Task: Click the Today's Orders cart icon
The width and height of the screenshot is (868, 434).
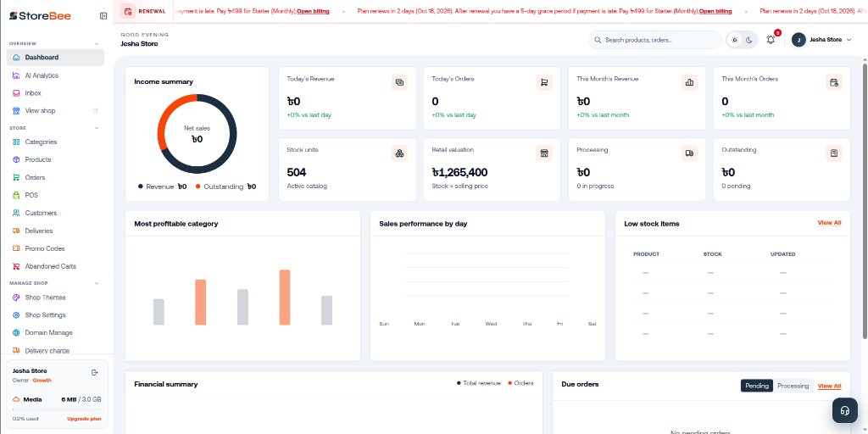Action: [x=544, y=82]
